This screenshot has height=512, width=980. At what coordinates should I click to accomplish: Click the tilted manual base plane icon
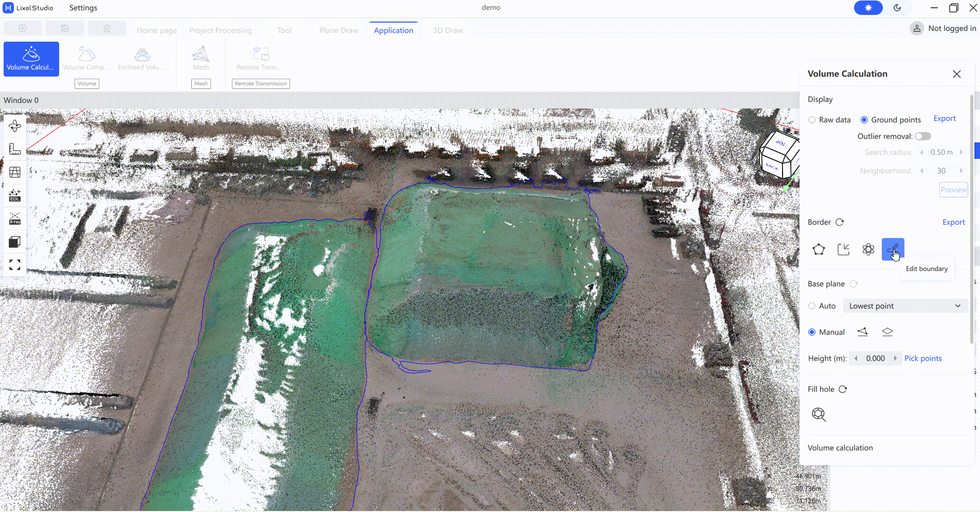[863, 332]
